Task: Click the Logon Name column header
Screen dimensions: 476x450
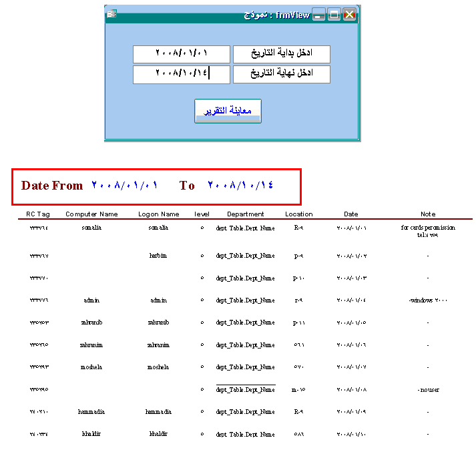Action: pyautogui.click(x=158, y=214)
